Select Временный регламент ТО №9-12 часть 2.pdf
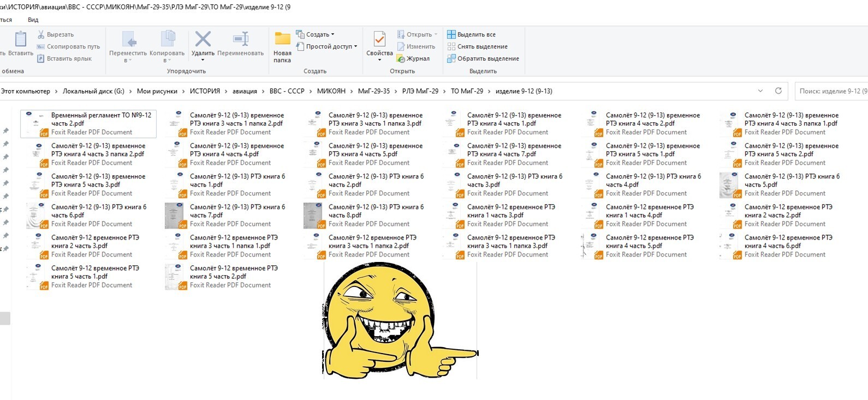Screen dimensions: 868x400 coord(89,124)
